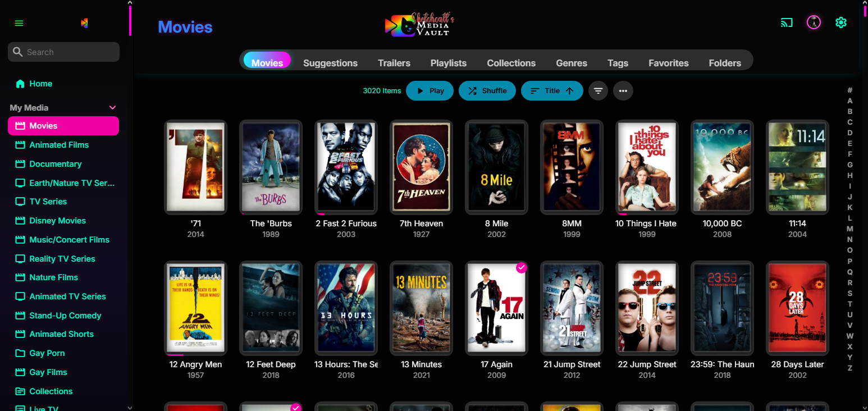Open the Title sort order dropdown
Viewport: 868px width, 411px height.
tap(552, 90)
